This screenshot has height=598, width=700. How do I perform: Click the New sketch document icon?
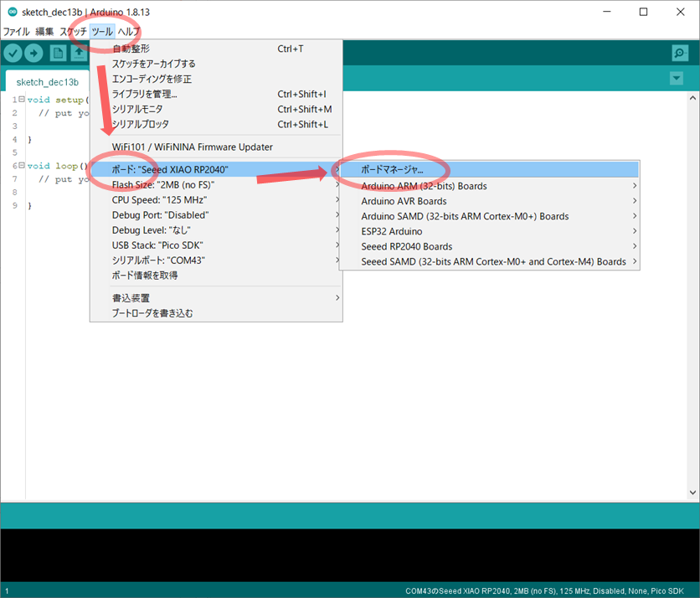coord(58,54)
